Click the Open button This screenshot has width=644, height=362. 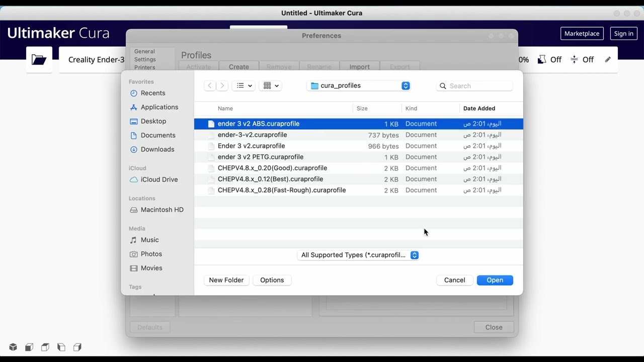tap(495, 280)
